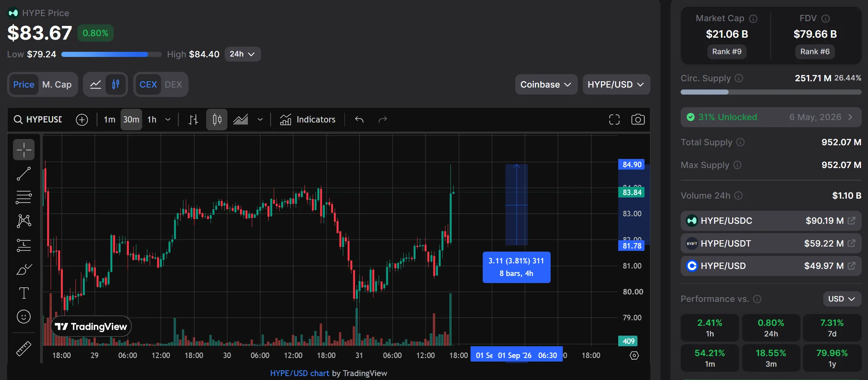Click the 3.11 (3.81%) measurement label
Viewport: 868px width, 380px height.
click(516, 267)
